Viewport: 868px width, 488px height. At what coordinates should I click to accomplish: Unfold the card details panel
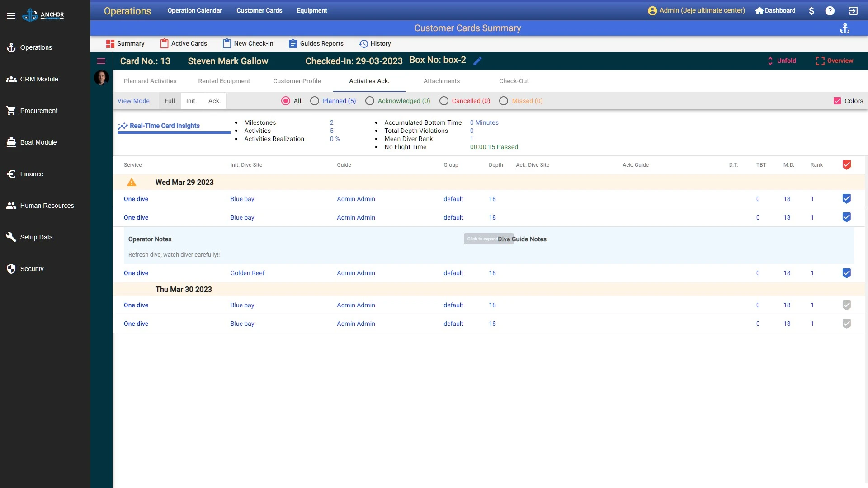click(783, 61)
